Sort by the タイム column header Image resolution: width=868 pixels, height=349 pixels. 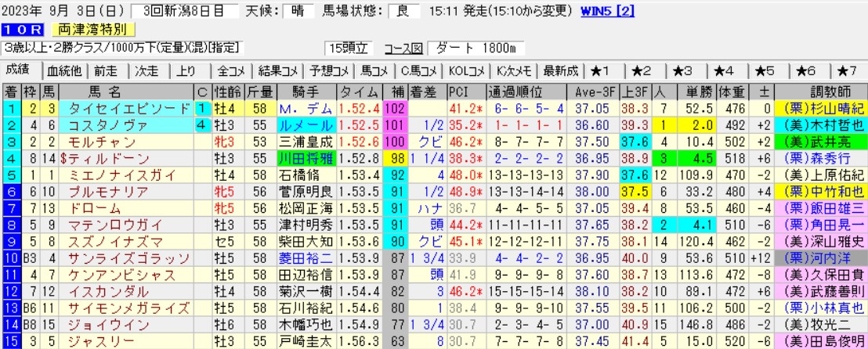[360, 91]
